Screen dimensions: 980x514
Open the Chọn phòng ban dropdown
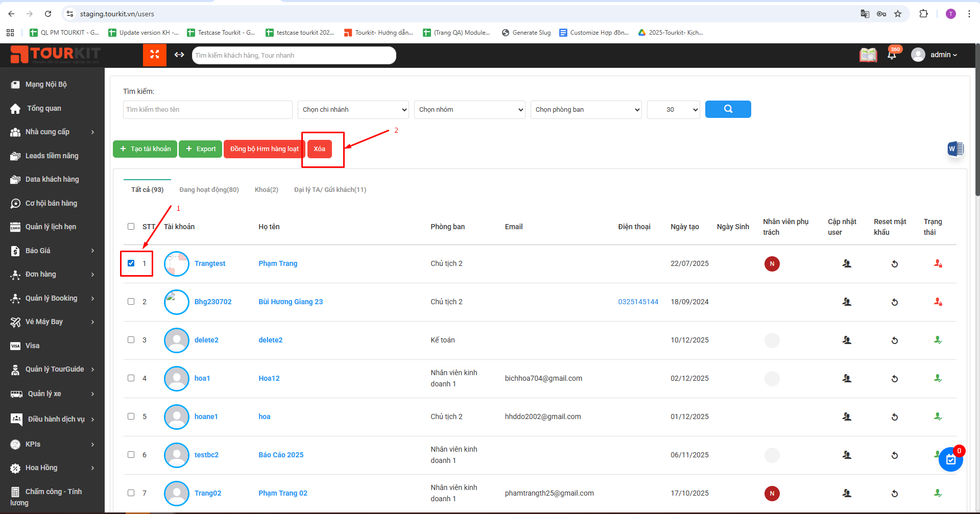pos(586,110)
